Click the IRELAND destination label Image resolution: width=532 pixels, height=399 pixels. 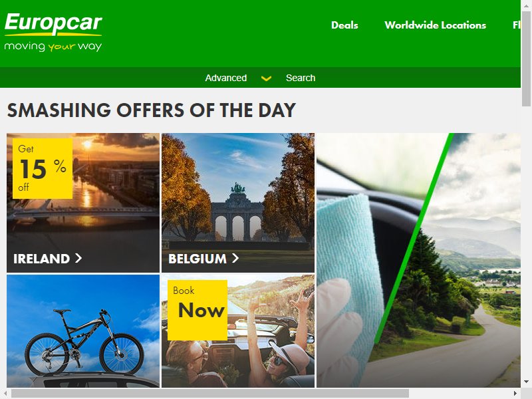41,259
